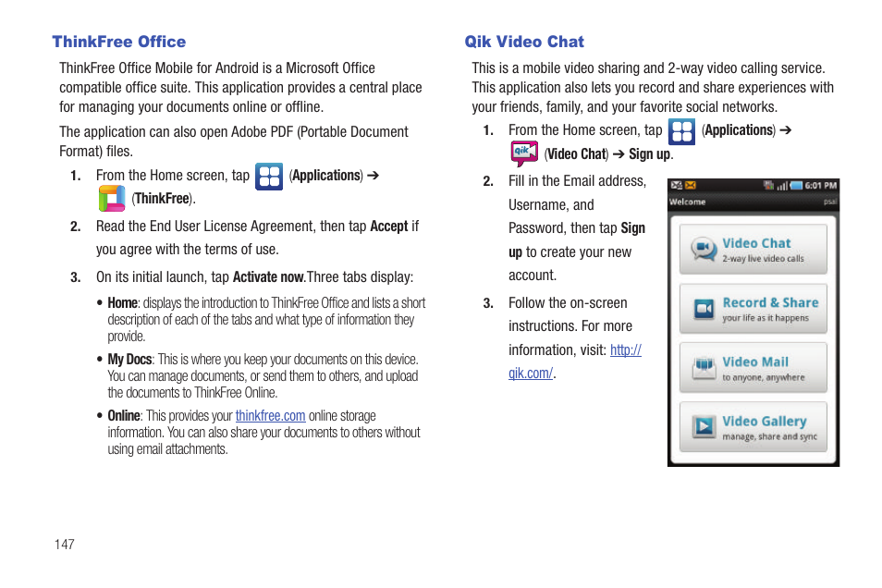882x588 pixels.
Task: Tap the Video Chat speech bubble camera icon
Action: point(704,249)
